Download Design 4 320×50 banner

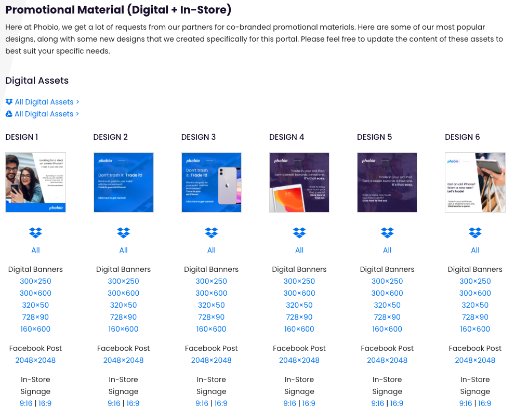(x=299, y=305)
